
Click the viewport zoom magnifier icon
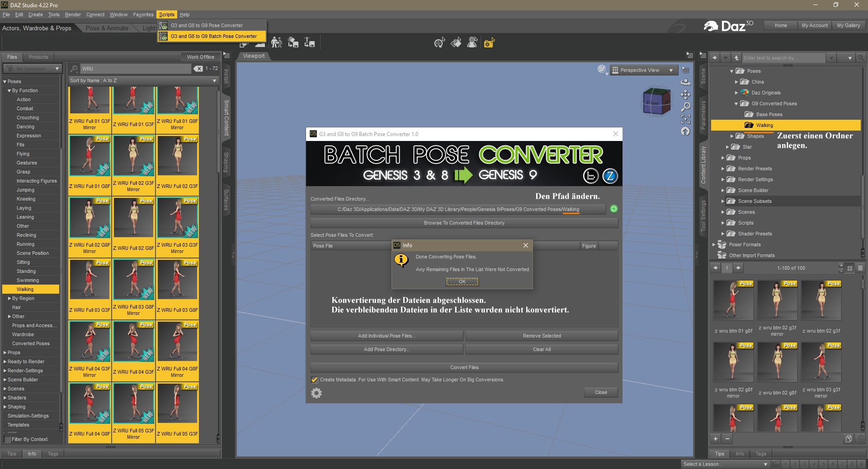[x=685, y=107]
